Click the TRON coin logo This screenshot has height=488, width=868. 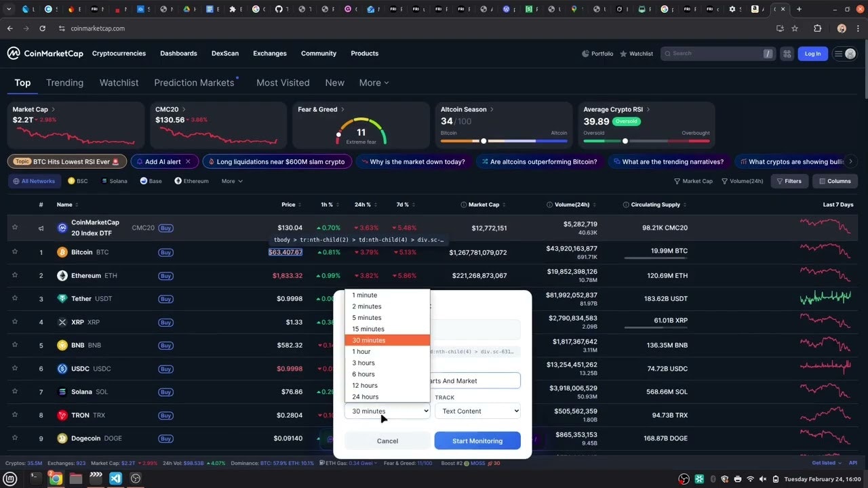pos(62,415)
